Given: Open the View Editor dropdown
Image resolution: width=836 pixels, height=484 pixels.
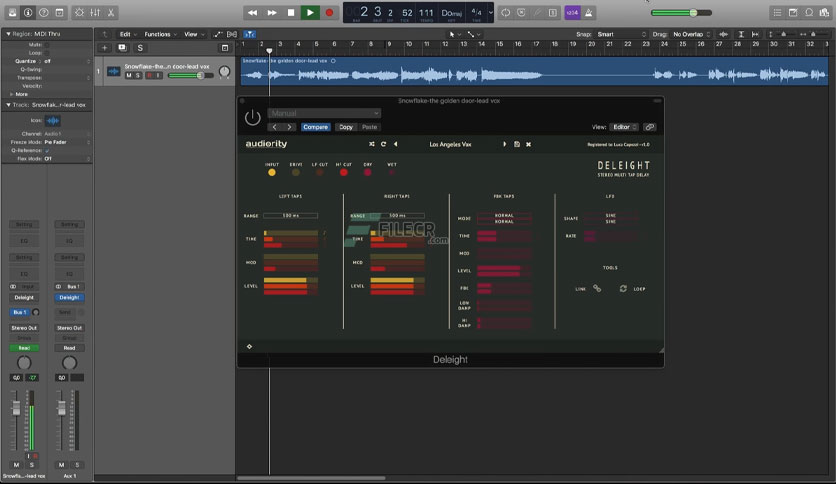Looking at the screenshot, I should [x=624, y=127].
